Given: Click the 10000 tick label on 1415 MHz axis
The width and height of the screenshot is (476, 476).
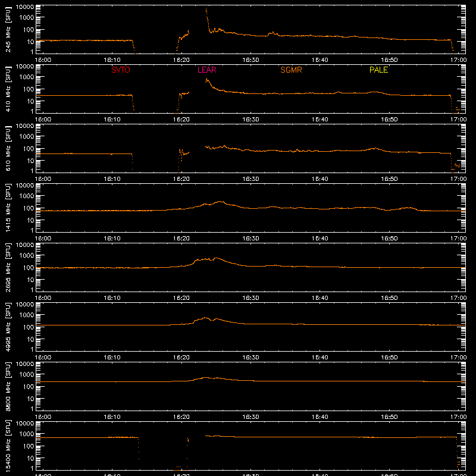Looking at the screenshot, I should 25,186.
